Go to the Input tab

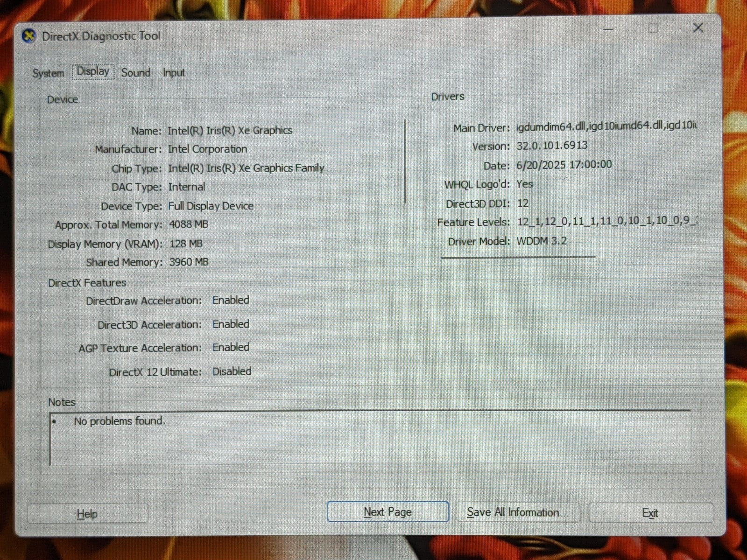(x=174, y=73)
